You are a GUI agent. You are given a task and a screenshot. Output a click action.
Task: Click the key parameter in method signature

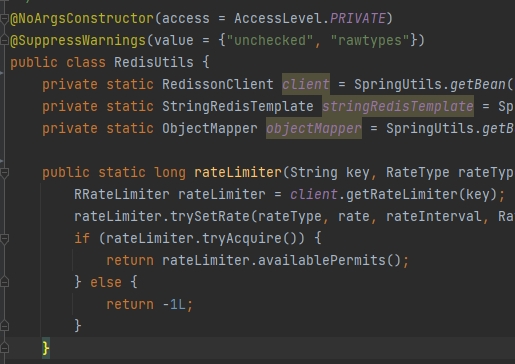click(x=357, y=172)
